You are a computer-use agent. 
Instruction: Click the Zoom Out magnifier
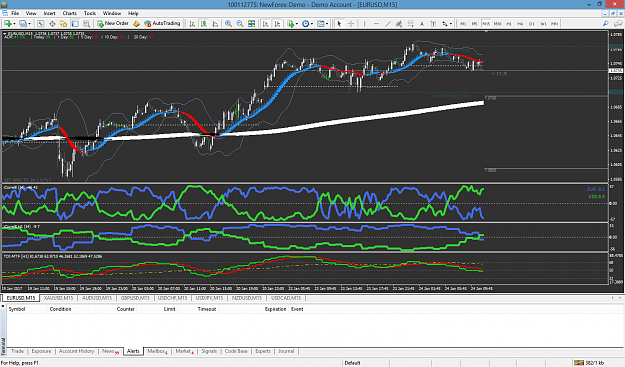point(240,24)
